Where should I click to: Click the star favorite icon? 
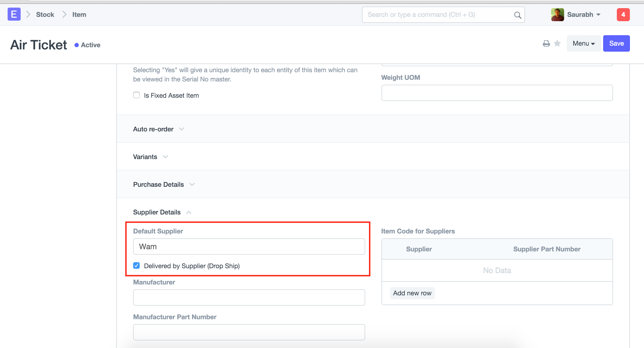557,43
